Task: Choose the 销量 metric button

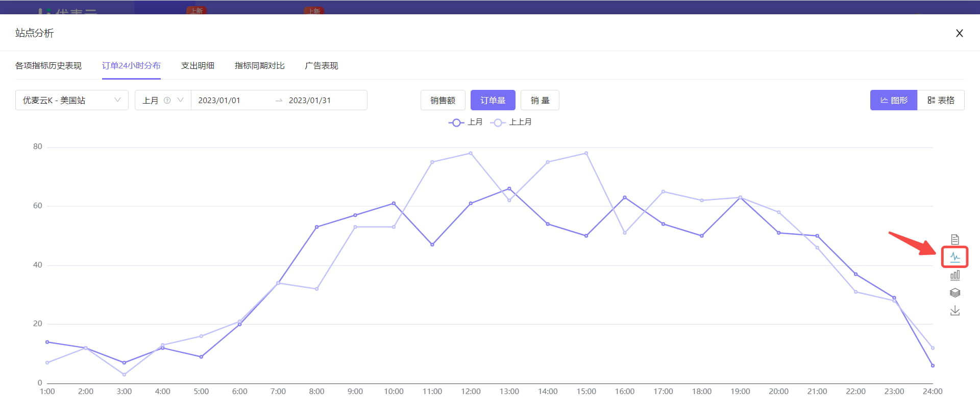Action: [x=540, y=101]
